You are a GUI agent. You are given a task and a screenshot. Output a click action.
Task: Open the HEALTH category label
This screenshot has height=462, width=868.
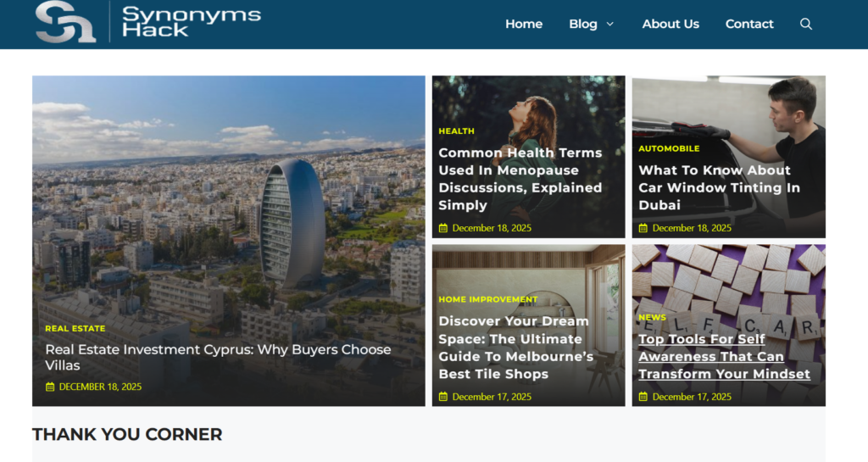pyautogui.click(x=456, y=131)
